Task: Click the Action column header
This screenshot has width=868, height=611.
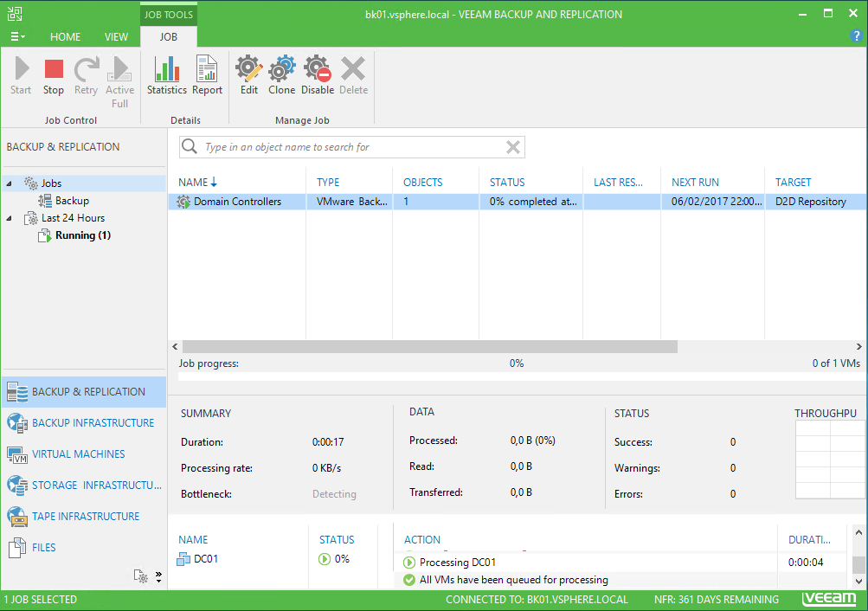Action: (x=422, y=540)
